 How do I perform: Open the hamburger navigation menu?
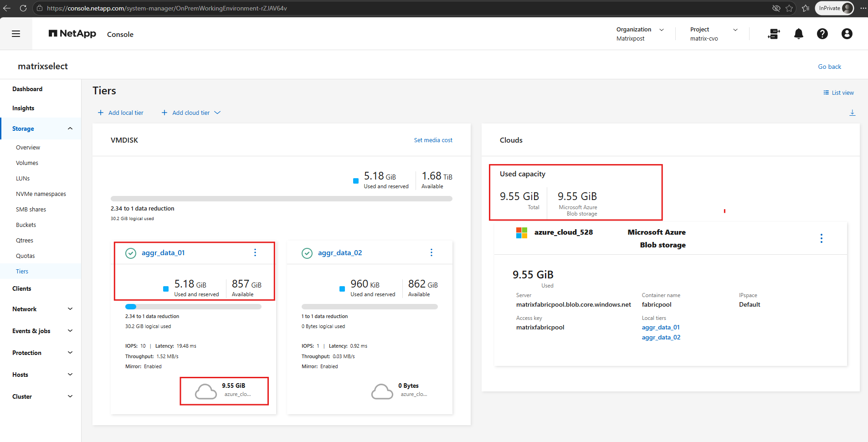coord(16,34)
